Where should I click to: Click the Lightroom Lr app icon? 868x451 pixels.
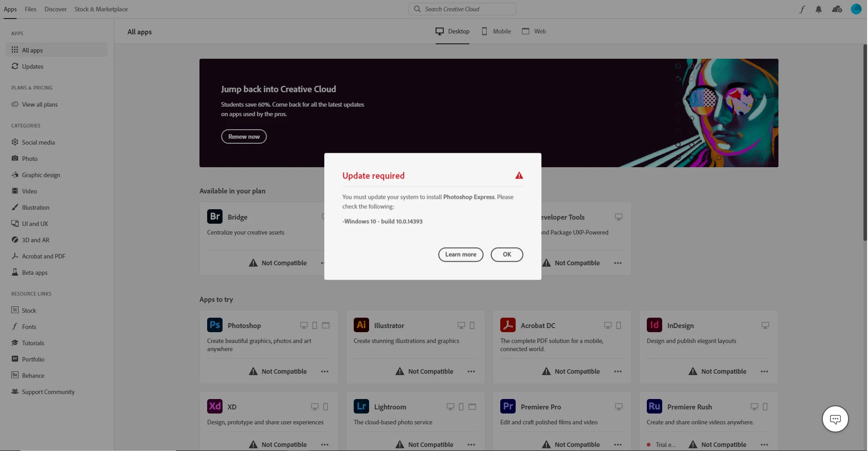tap(361, 406)
